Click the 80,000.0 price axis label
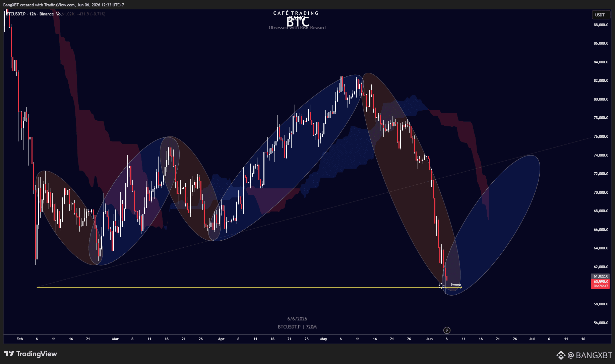This screenshot has width=615, height=364. pyautogui.click(x=601, y=99)
